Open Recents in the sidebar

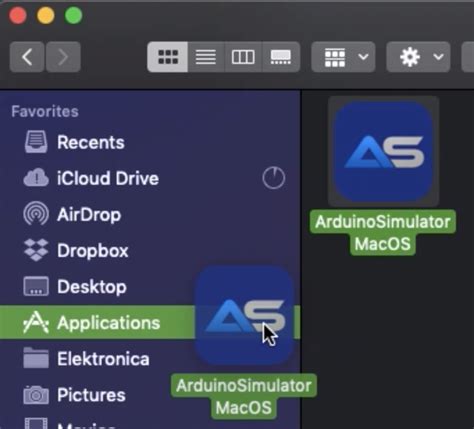150,142
